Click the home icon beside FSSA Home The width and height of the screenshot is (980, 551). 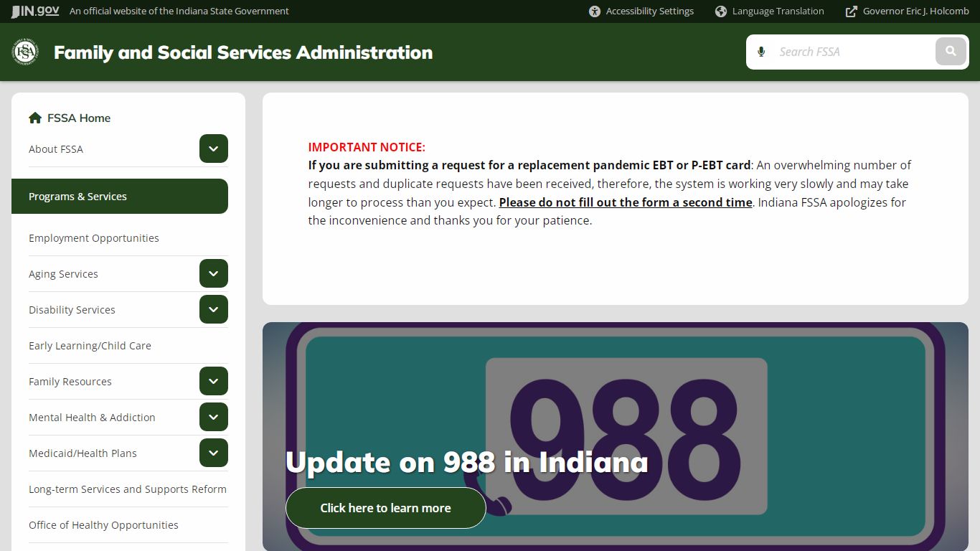click(35, 118)
